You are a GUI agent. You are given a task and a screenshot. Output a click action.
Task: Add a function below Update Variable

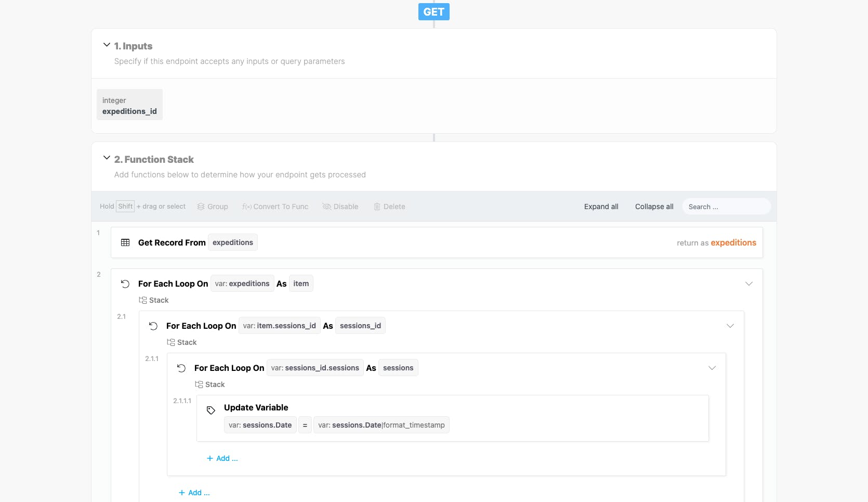click(x=222, y=458)
